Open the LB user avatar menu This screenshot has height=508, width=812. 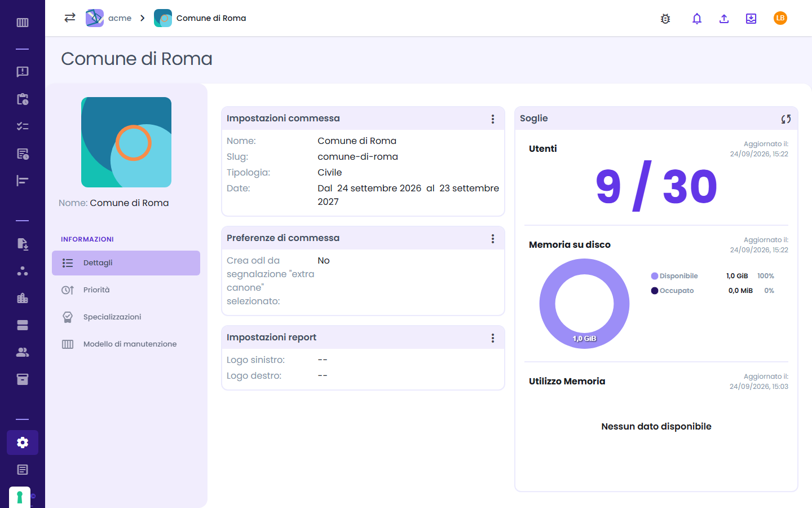(780, 18)
